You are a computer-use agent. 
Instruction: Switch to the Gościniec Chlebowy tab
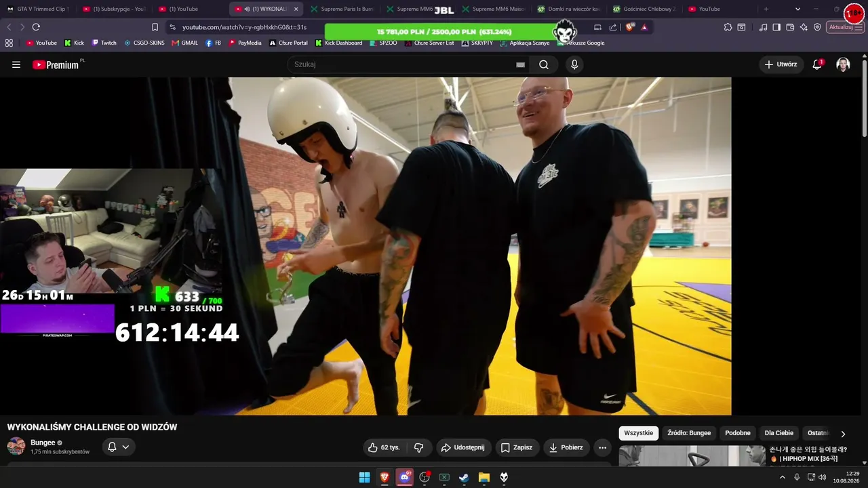coord(644,9)
